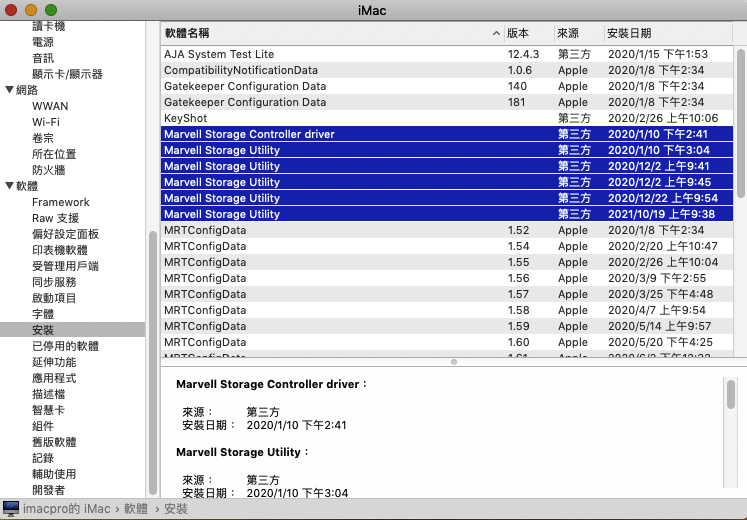Select 開發者 in the sidebar

[49, 490]
